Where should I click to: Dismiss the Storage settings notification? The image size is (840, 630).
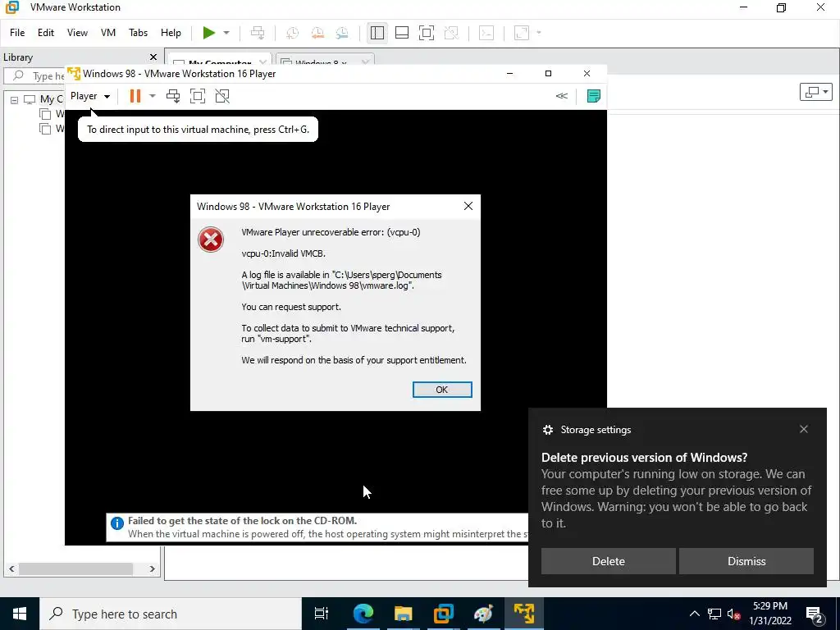(x=746, y=561)
